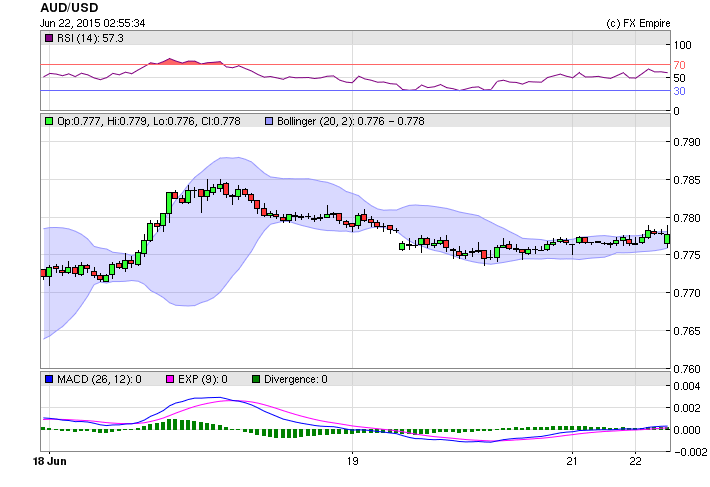
Task: Click the last green candlestick on 22 Jun
Action: pos(667,239)
